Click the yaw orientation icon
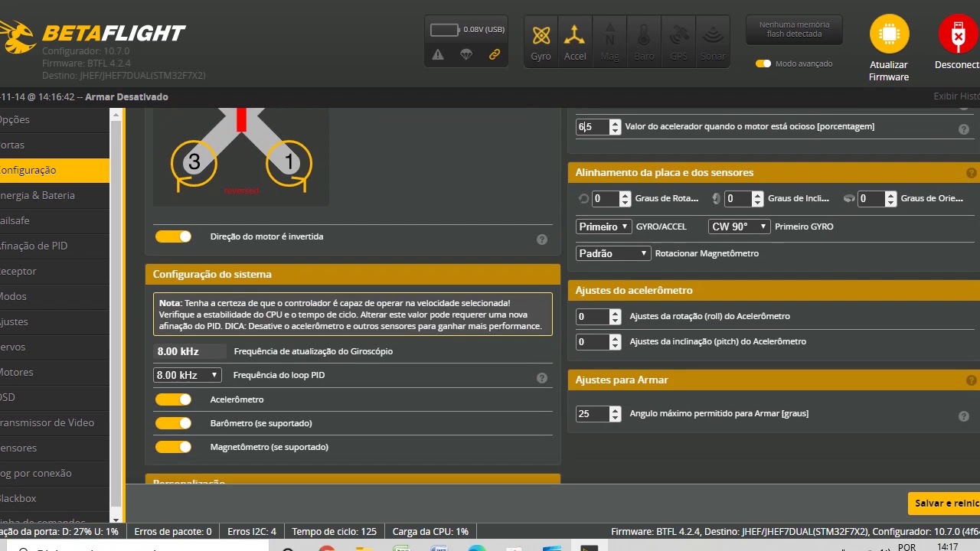This screenshot has height=551, width=980. tap(848, 198)
